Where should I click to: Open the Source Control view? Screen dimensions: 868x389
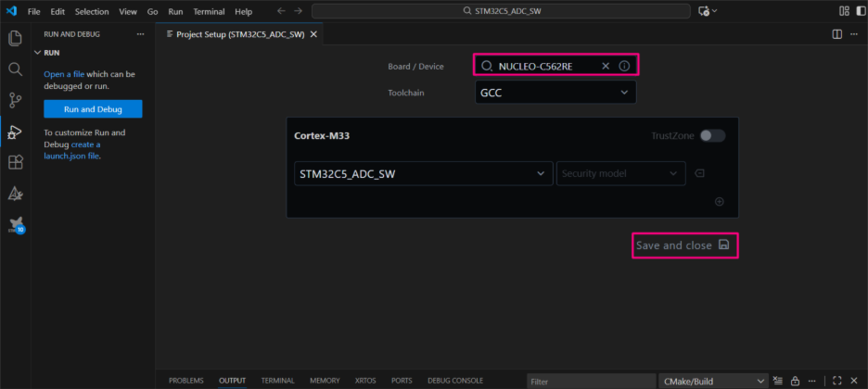point(15,101)
